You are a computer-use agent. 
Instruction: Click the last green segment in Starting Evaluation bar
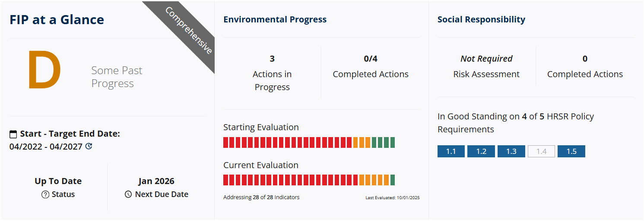coord(393,143)
